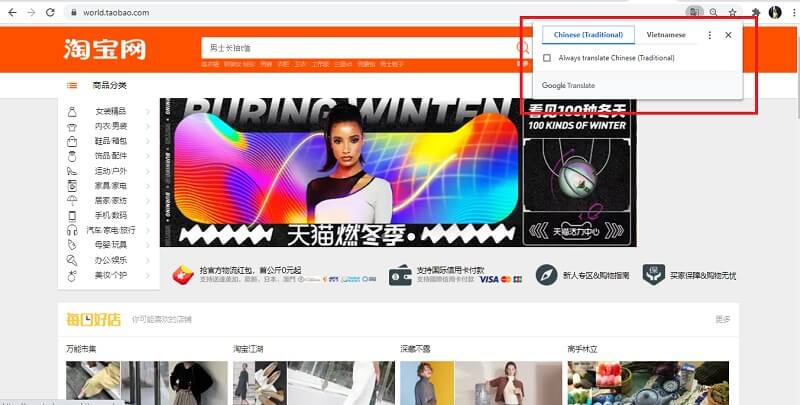
Task: Click the wallet icon beside VISA logos
Action: point(400,275)
